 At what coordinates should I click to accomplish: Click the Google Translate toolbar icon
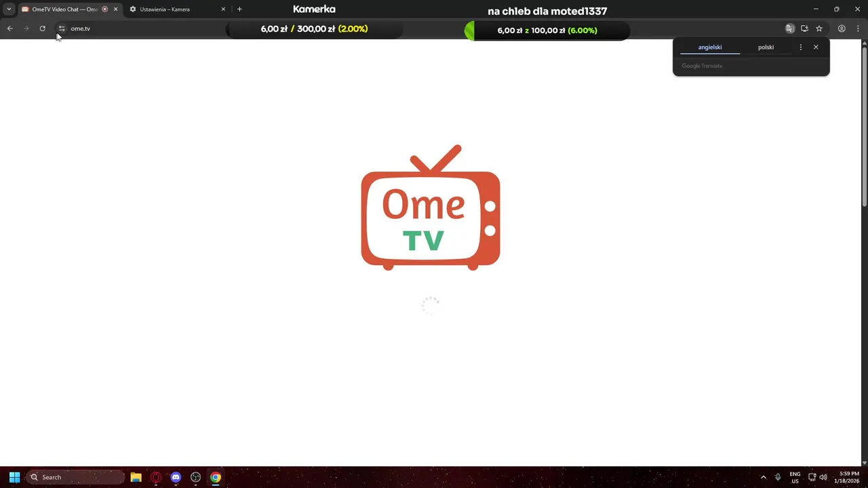[789, 28]
